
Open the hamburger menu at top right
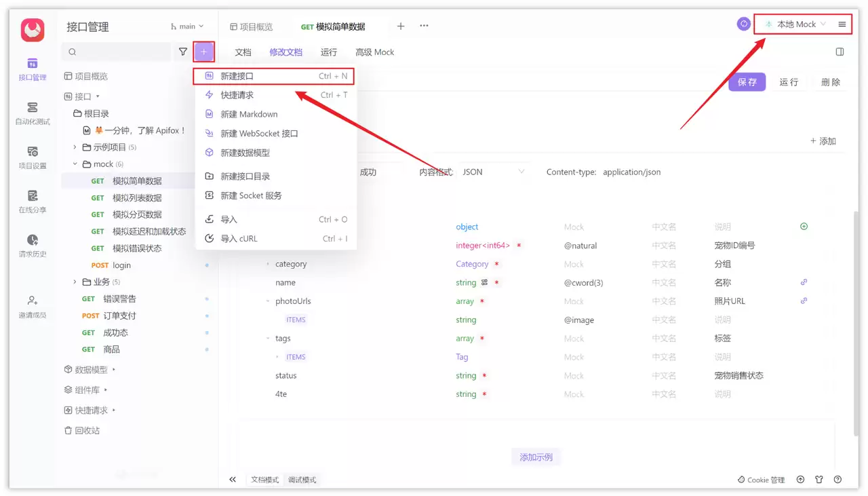(x=842, y=24)
